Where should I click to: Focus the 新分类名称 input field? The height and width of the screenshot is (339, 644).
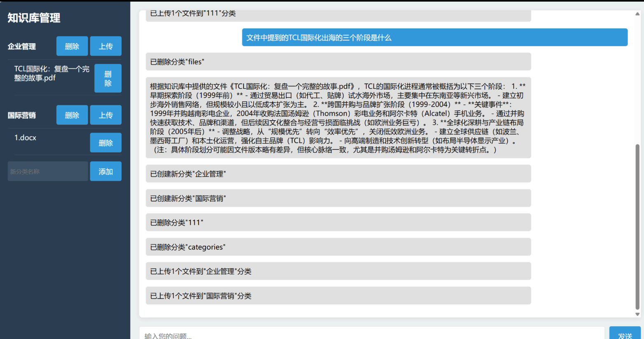point(48,171)
